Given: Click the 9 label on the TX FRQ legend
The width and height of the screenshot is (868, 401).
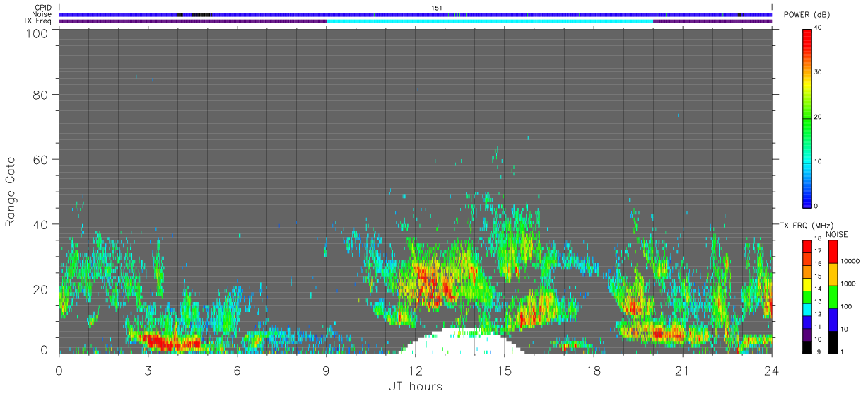Looking at the screenshot, I should coord(818,351).
